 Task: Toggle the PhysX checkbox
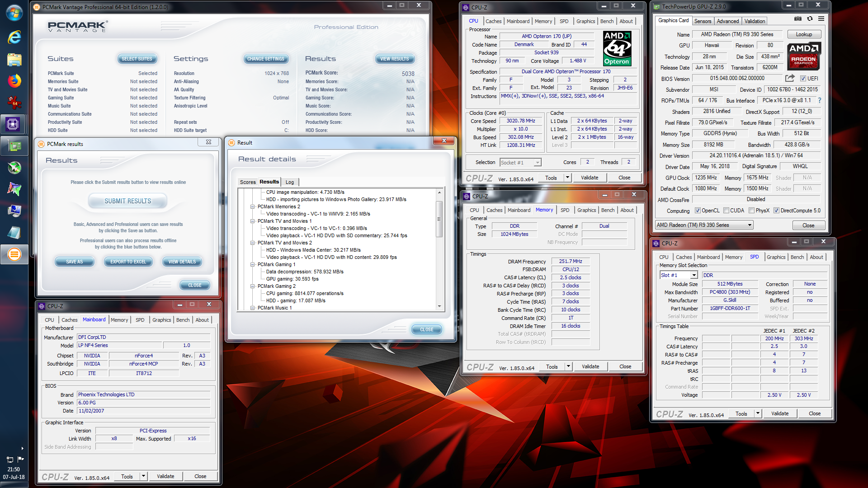(751, 211)
